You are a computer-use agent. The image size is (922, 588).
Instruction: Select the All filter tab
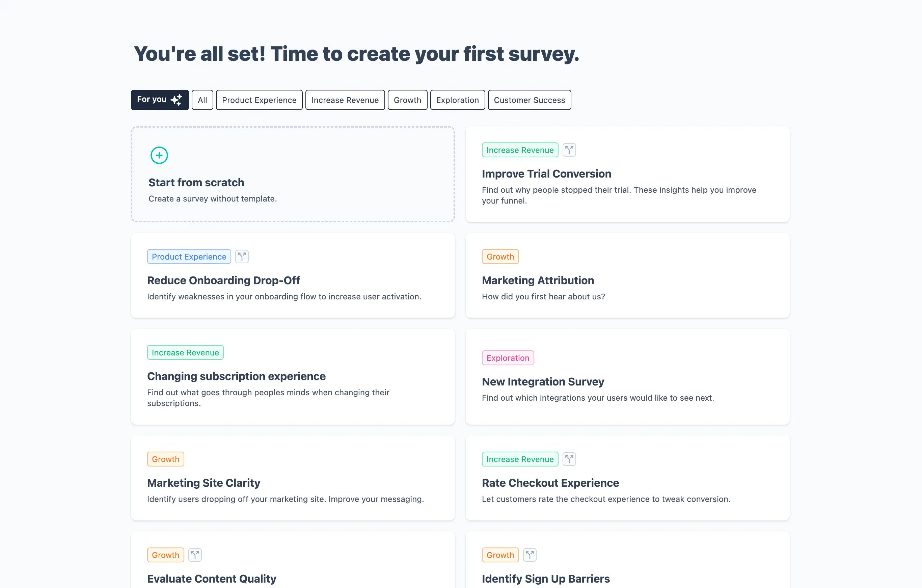pyautogui.click(x=202, y=100)
